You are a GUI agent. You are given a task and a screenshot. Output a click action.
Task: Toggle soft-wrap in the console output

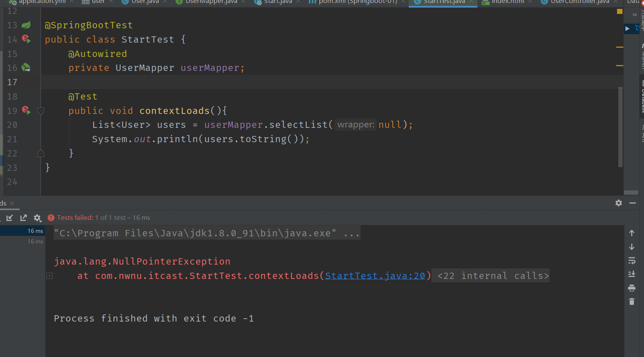(632, 260)
